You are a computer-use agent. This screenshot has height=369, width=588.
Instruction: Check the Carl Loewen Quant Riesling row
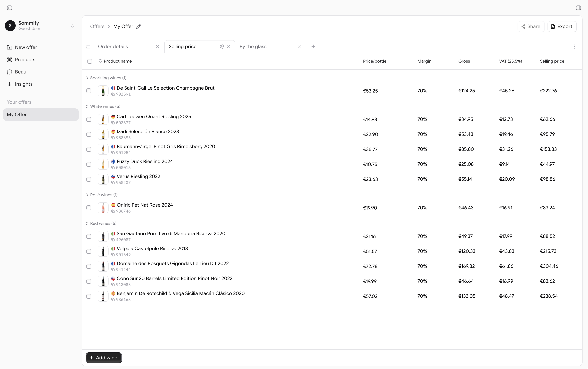tap(89, 119)
